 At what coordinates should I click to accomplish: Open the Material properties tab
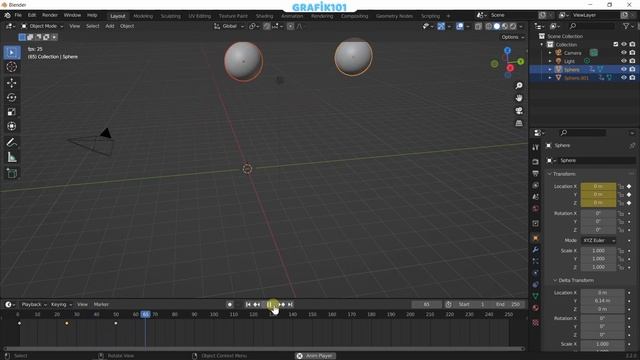pos(536,308)
